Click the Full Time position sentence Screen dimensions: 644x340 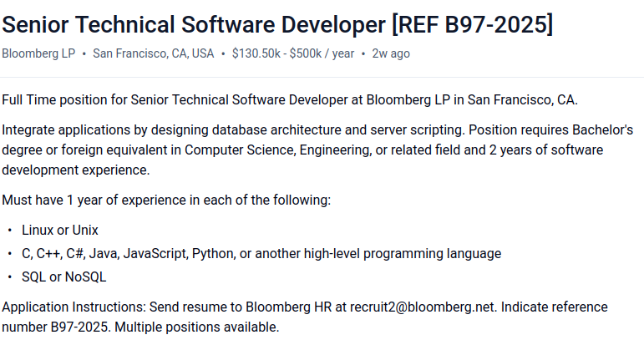pos(290,99)
